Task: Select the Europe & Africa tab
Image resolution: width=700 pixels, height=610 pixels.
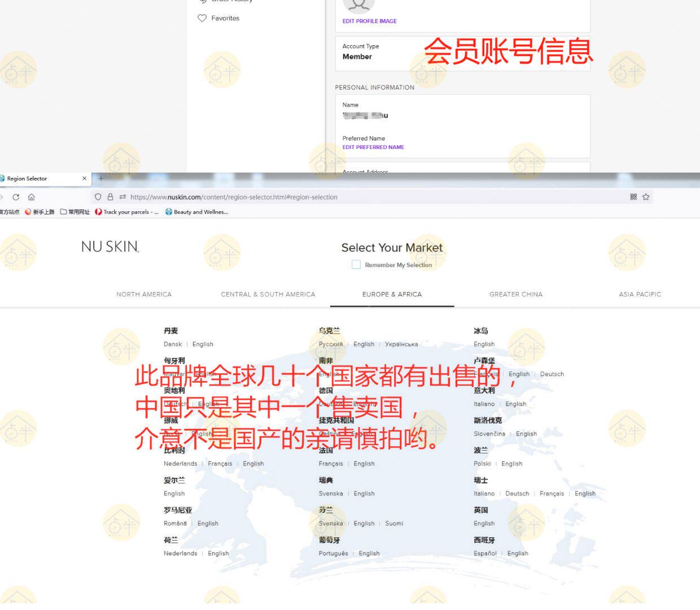Action: coord(392,294)
